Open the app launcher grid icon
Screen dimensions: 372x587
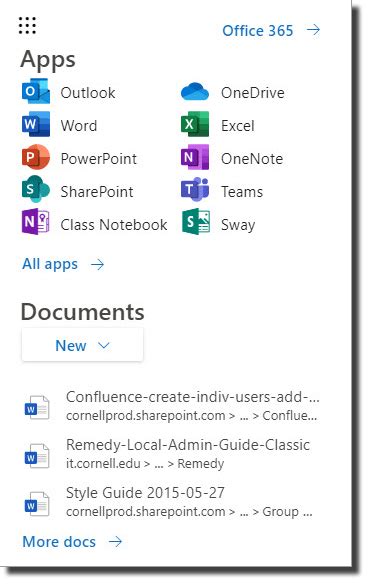pos(27,26)
